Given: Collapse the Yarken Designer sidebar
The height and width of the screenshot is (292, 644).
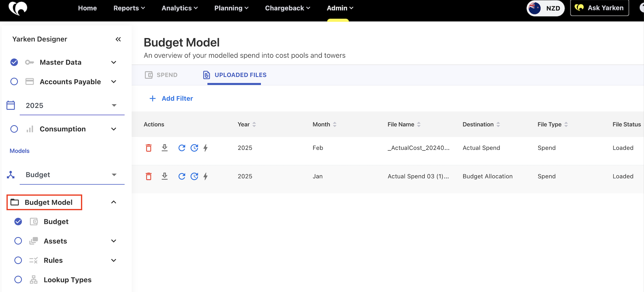Looking at the screenshot, I should [x=118, y=39].
